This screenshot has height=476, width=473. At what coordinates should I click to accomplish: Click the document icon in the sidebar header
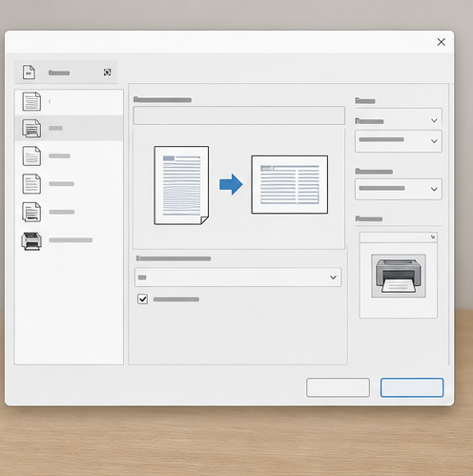29,72
